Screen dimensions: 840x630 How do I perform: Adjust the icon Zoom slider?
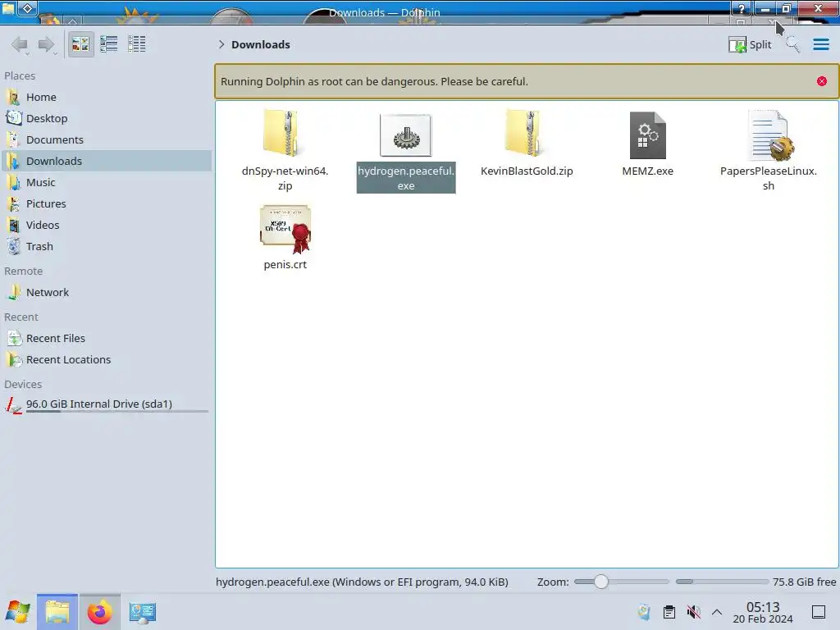pyautogui.click(x=621, y=582)
